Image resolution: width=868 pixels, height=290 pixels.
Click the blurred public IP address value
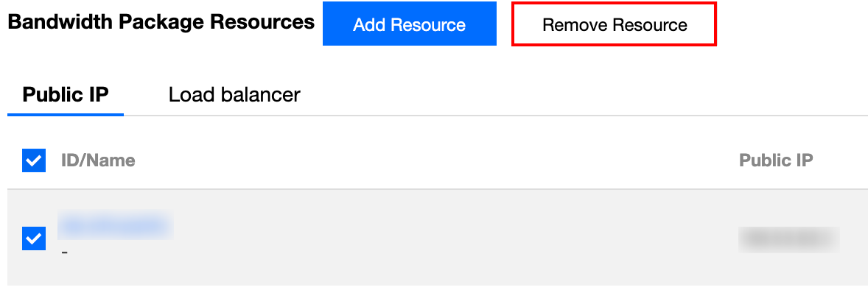[789, 239]
